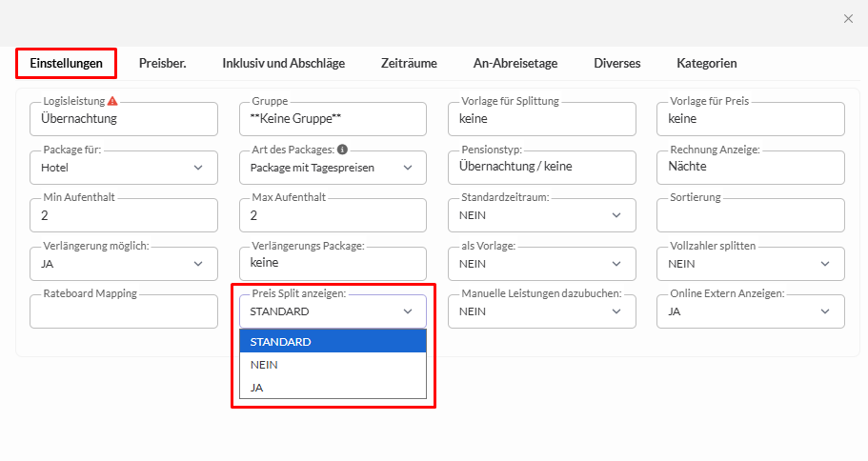The image size is (868, 461).
Task: Click the info icon next to Art des Packages
Action: point(342,150)
